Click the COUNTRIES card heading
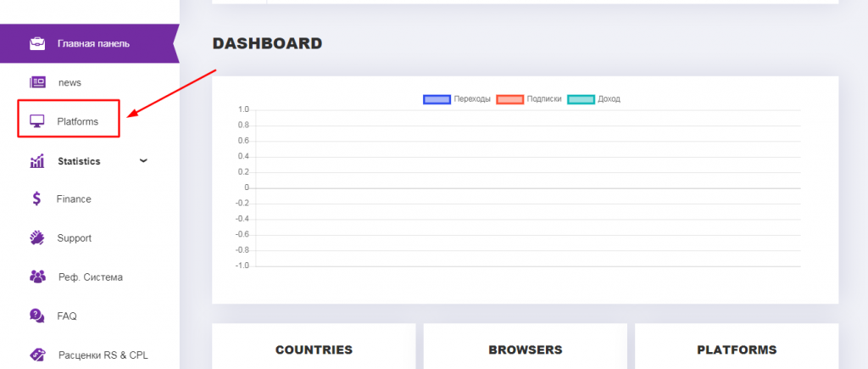Image resolution: width=868 pixels, height=369 pixels. tap(314, 349)
